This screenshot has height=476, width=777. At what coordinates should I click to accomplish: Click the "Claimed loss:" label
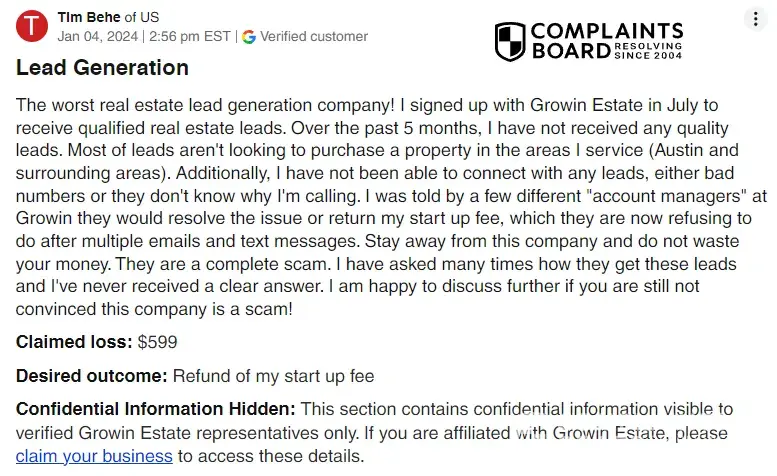[74, 342]
